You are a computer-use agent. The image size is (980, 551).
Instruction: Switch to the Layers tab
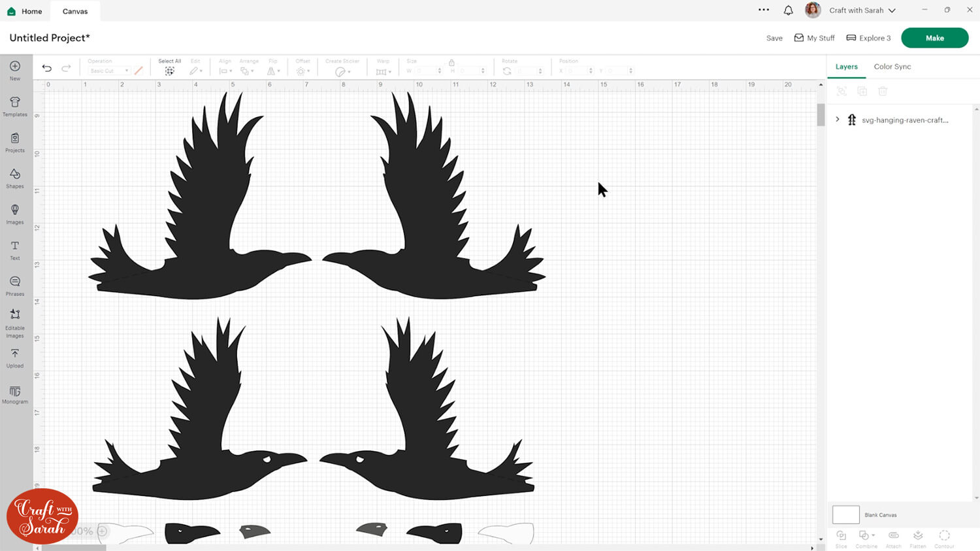[846, 67]
